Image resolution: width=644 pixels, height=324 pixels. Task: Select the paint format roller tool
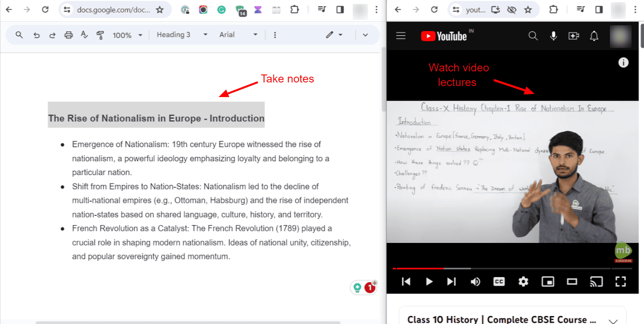(x=100, y=35)
